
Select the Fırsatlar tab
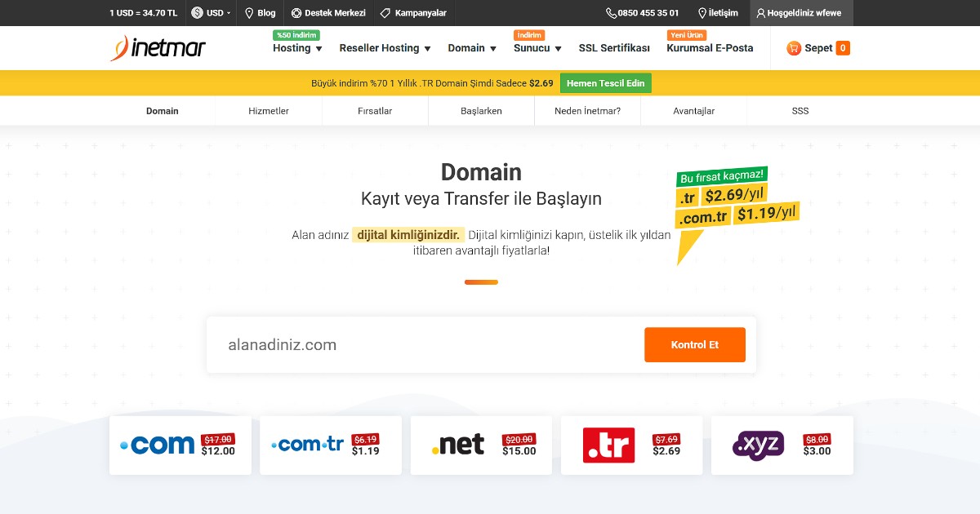pyautogui.click(x=375, y=111)
